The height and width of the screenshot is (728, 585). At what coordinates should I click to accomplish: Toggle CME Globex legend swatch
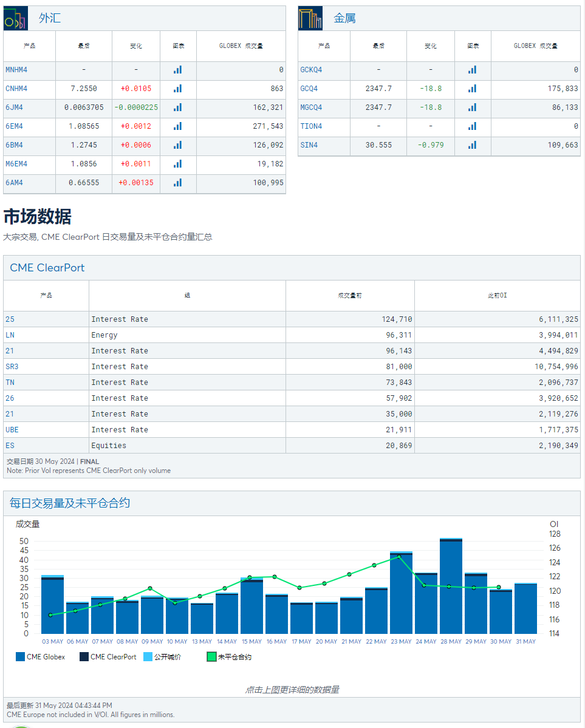click(21, 656)
